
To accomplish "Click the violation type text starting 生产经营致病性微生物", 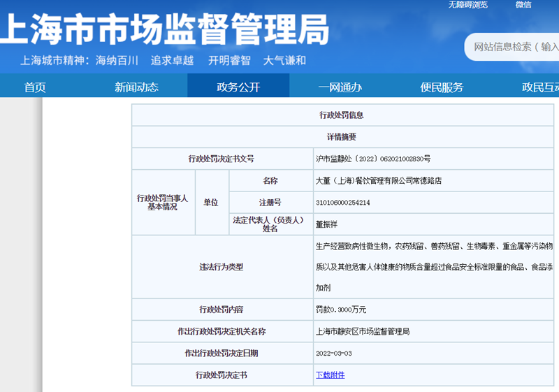I will pos(434,267).
